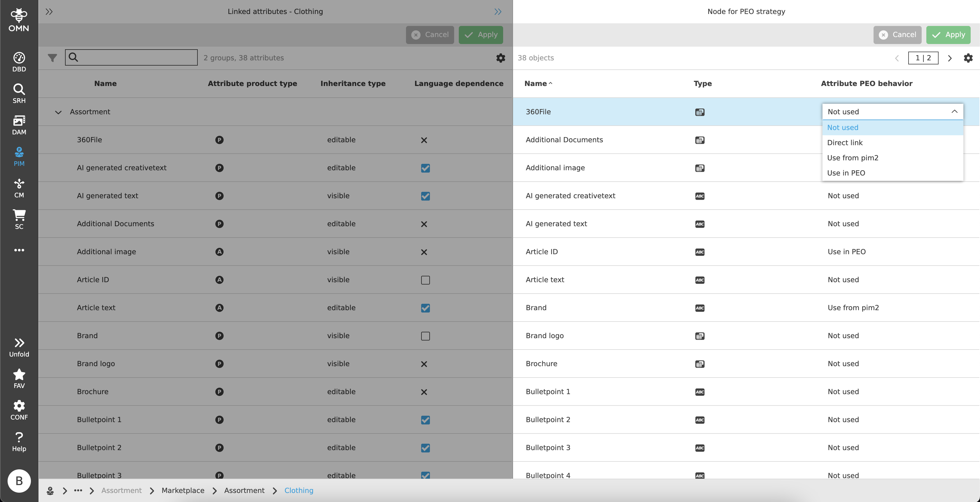Open settings gear in PEO strategy panel
The width and height of the screenshot is (980, 502).
(x=968, y=58)
